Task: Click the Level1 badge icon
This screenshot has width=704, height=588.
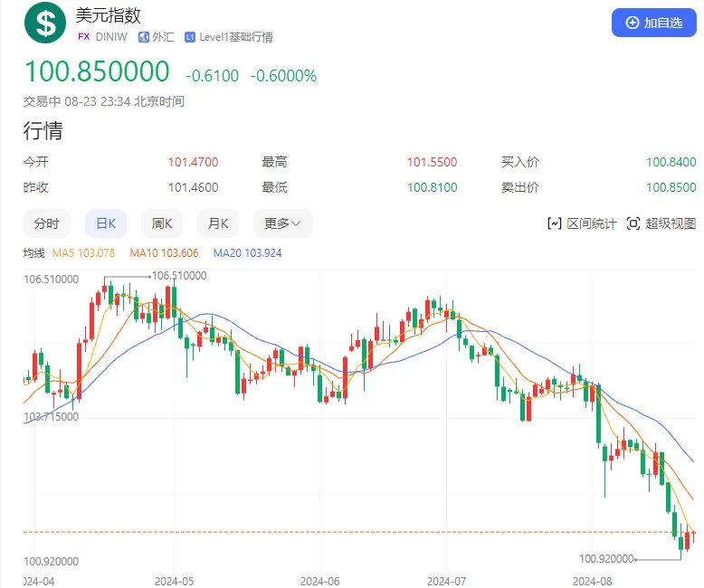Action: coord(190,37)
